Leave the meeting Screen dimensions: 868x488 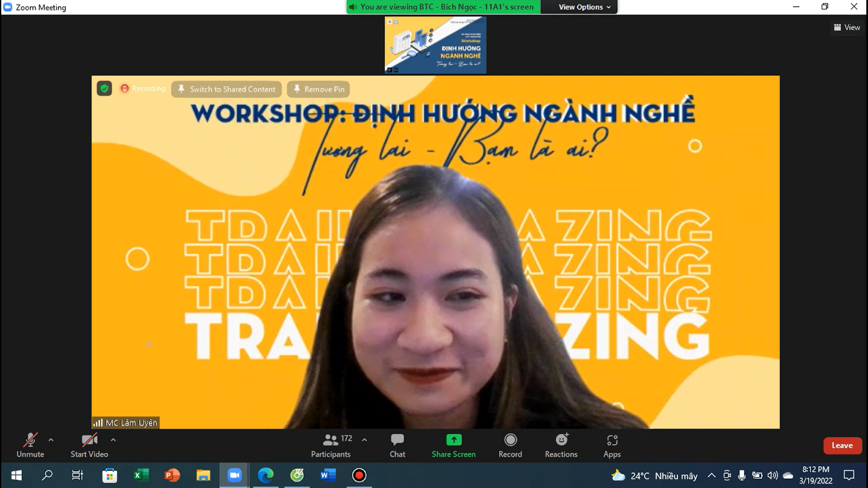point(843,446)
